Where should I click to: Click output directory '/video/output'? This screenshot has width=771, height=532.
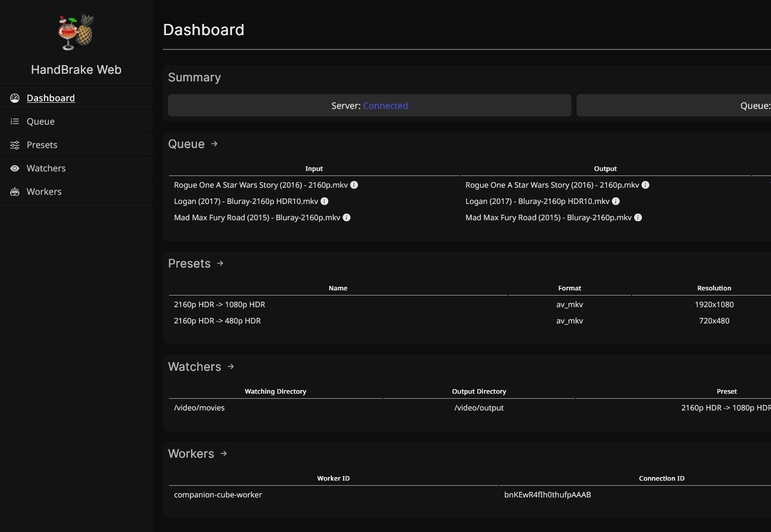coord(479,408)
